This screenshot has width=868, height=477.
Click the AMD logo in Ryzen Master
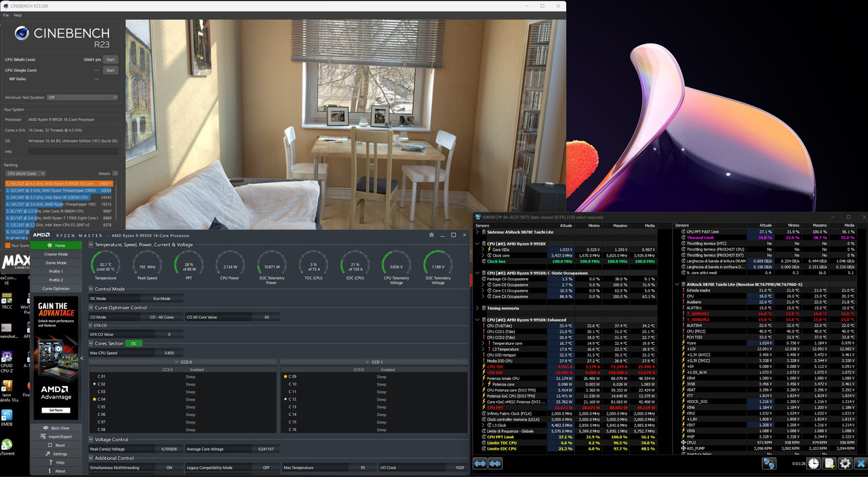41,235
